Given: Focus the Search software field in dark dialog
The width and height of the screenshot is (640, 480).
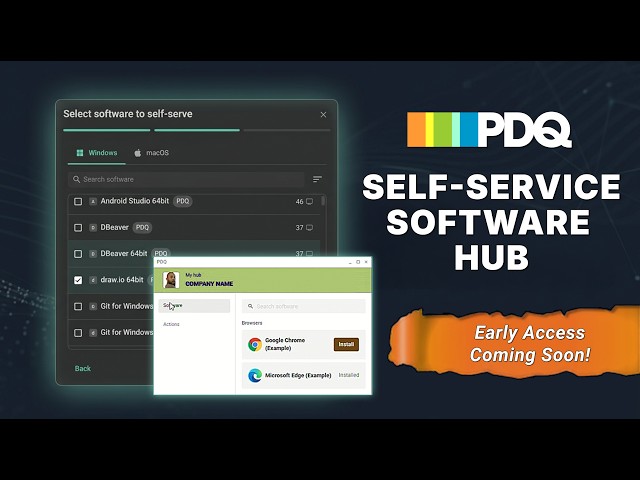Looking at the screenshot, I should pos(186,179).
